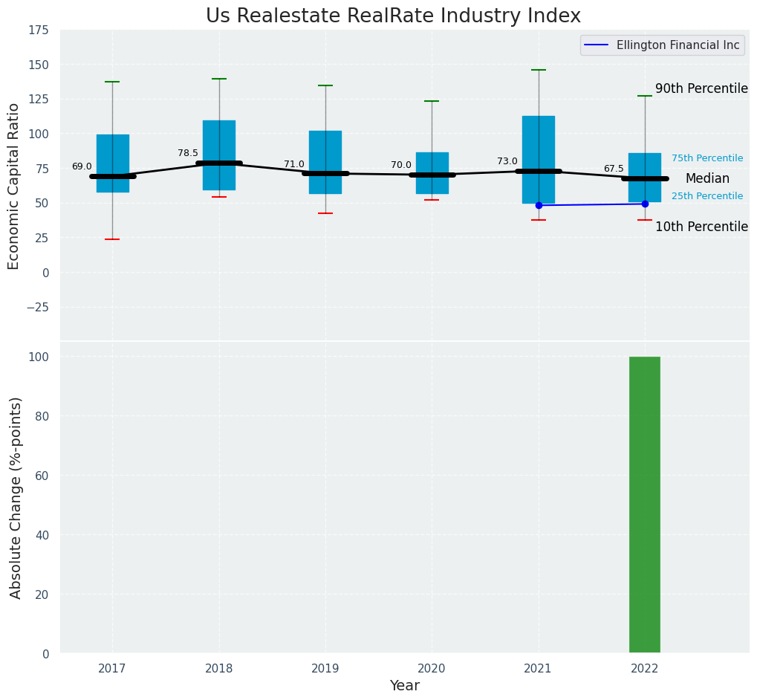Click the 10th Percentile annotation label
This screenshot has height=700, width=757.
(701, 227)
